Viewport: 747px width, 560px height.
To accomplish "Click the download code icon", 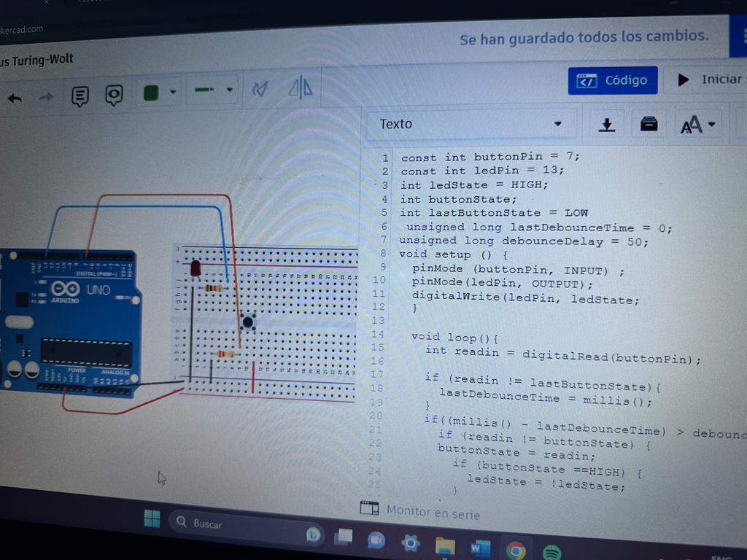I will coord(606,125).
